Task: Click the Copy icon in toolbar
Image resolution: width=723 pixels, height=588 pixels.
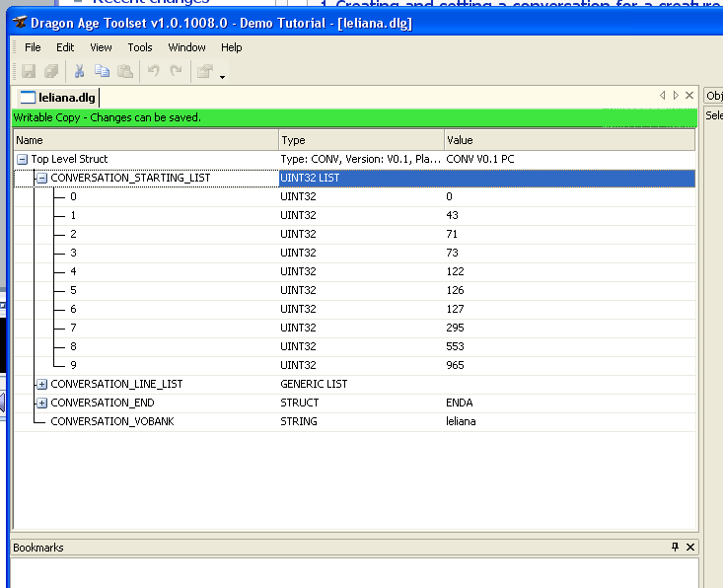Action: tap(102, 71)
